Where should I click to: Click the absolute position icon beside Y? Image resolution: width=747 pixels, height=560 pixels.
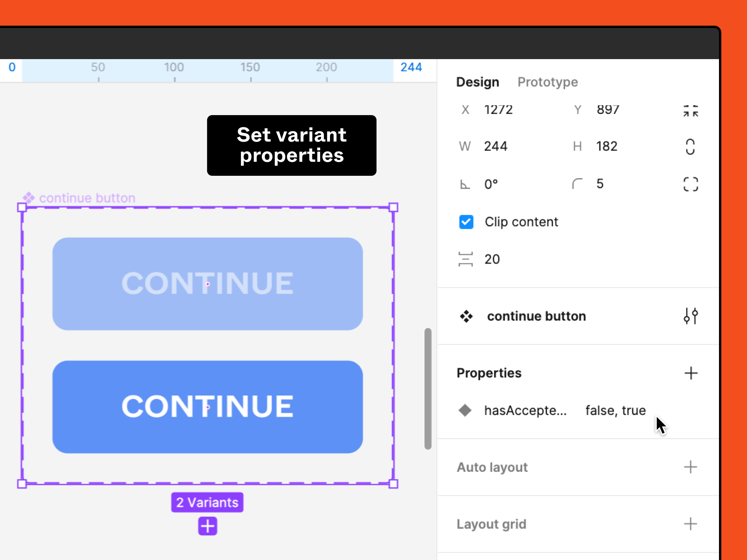tap(691, 111)
